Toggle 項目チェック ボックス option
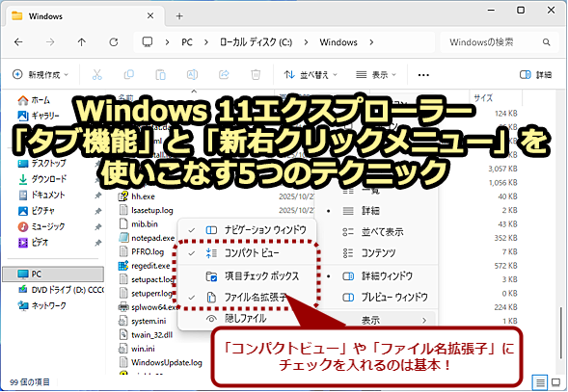Image resolution: width=568 pixels, height=392 pixels. click(x=247, y=276)
